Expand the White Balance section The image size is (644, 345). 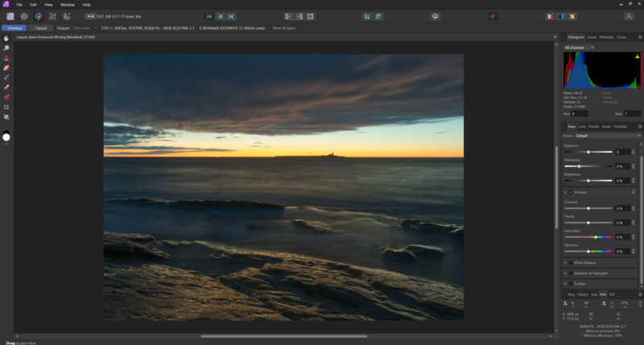coord(565,262)
